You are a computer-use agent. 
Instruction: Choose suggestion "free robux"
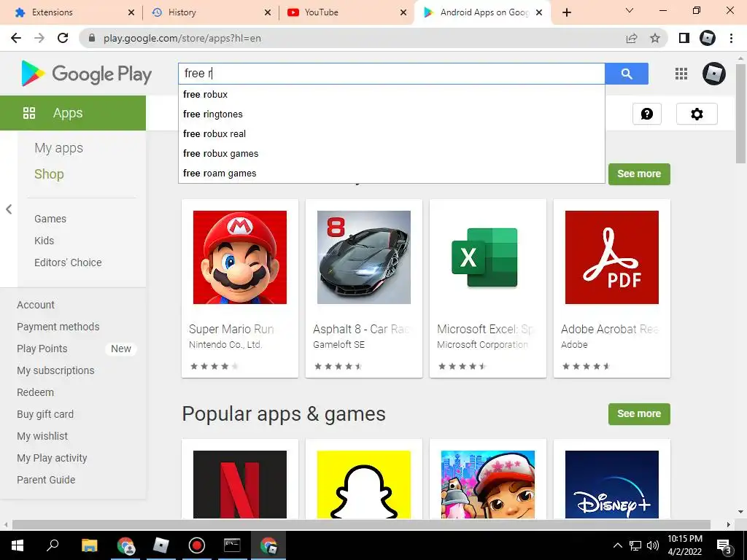click(392, 94)
